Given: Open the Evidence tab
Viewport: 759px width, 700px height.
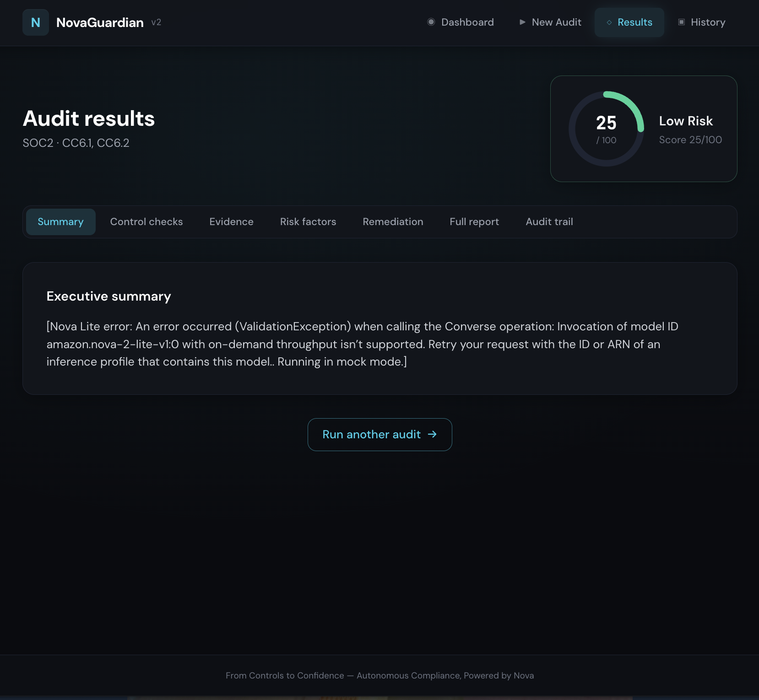Looking at the screenshot, I should click(232, 222).
